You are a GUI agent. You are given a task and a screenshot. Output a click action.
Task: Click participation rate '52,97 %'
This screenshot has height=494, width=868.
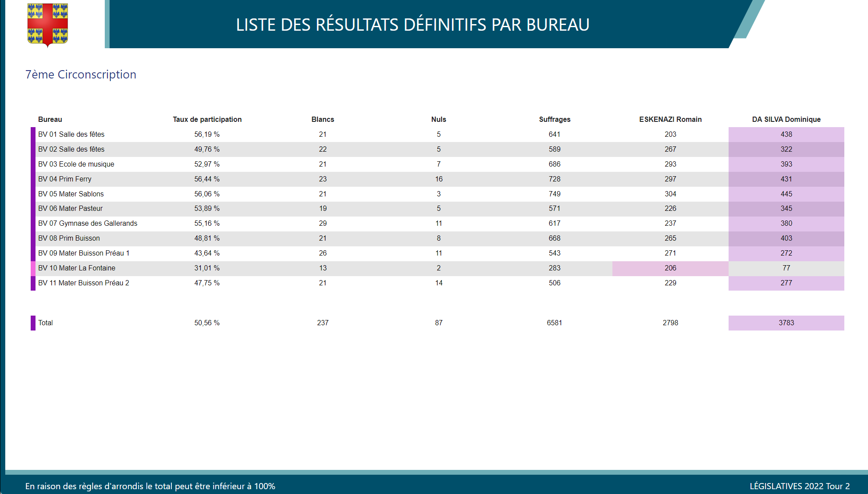click(207, 164)
